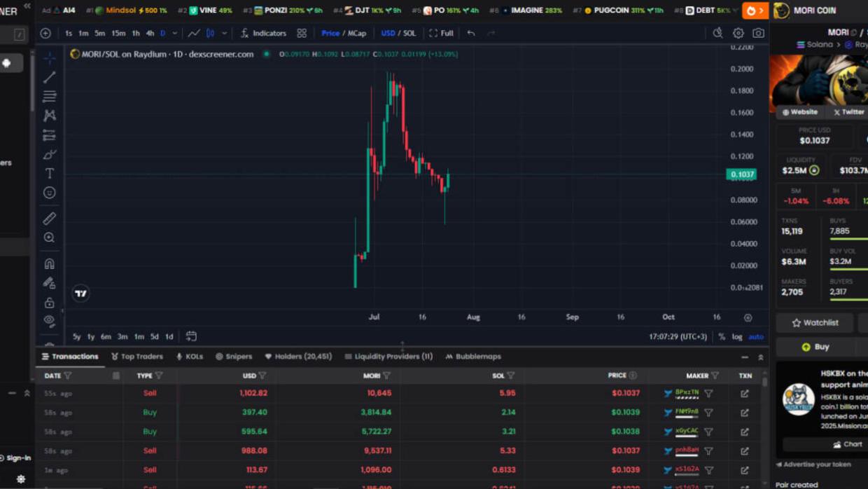
Task: Expand the timeframe interval dropdown
Action: point(174,33)
